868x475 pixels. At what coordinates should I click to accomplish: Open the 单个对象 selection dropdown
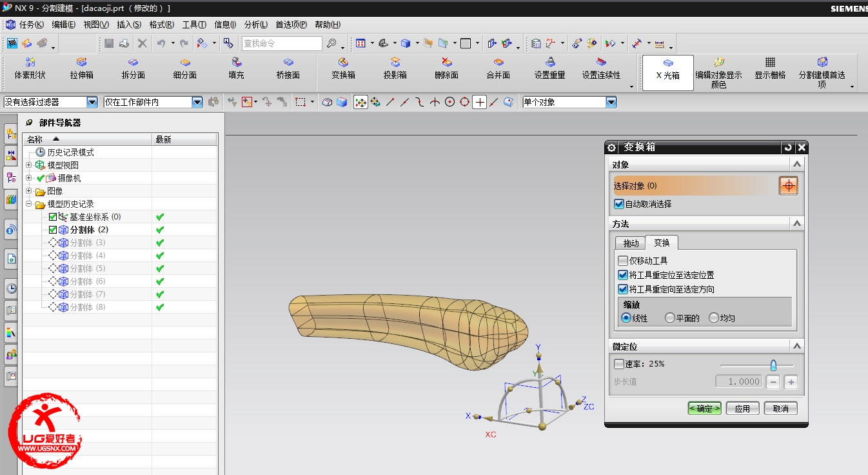point(611,102)
